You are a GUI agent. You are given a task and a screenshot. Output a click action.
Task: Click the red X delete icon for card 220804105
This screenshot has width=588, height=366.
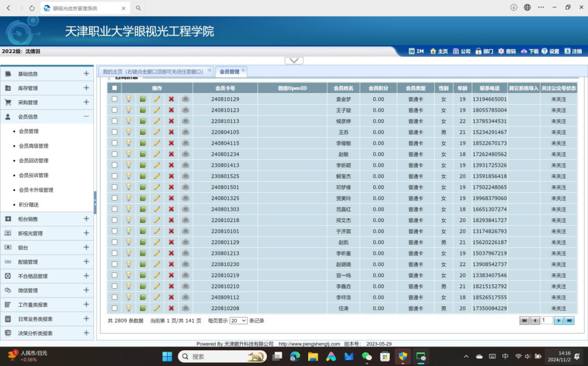coord(171,132)
